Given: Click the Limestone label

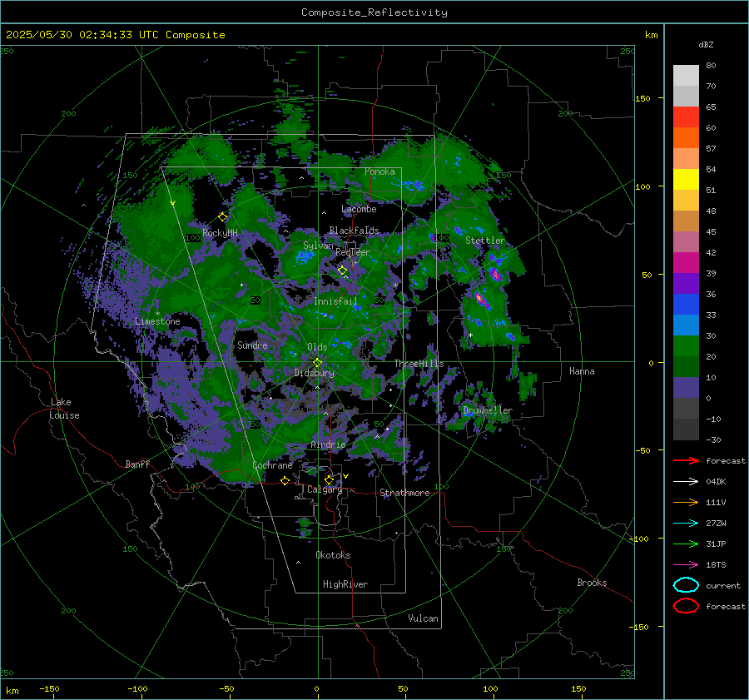Looking at the screenshot, I should pyautogui.click(x=157, y=321).
